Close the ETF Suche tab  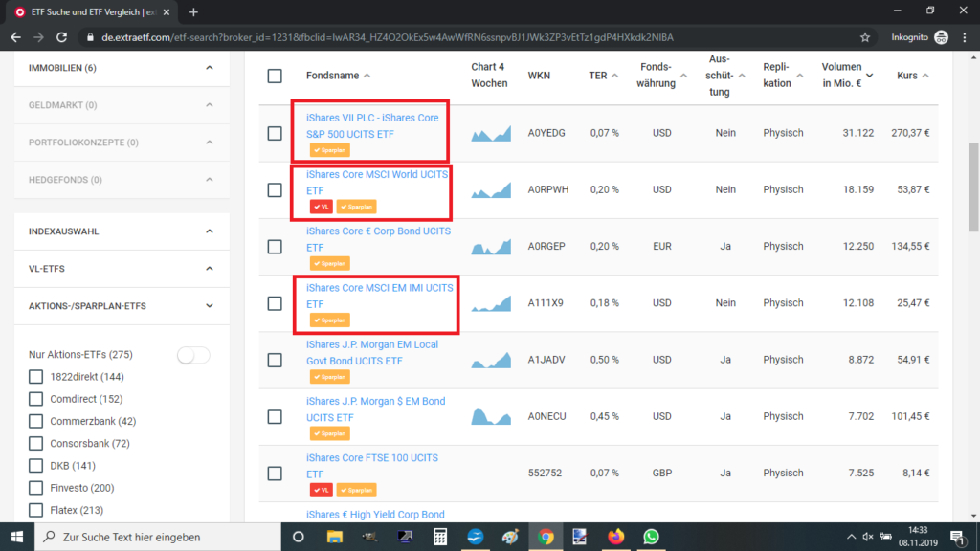coord(167,11)
